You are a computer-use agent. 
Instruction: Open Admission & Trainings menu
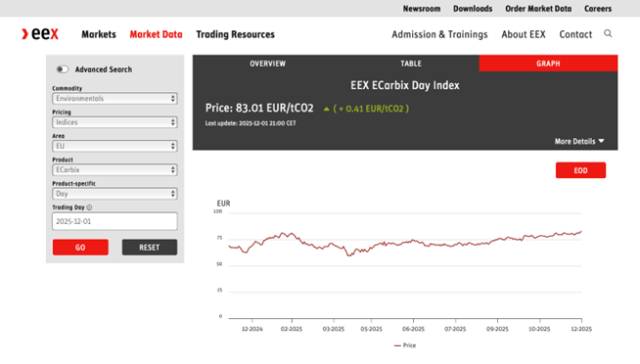point(439,34)
